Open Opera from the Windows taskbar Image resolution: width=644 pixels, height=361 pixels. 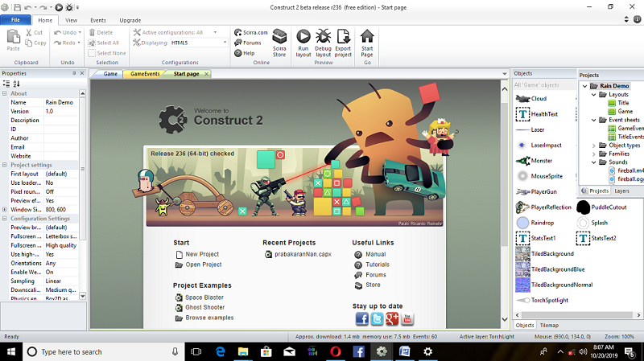336,351
